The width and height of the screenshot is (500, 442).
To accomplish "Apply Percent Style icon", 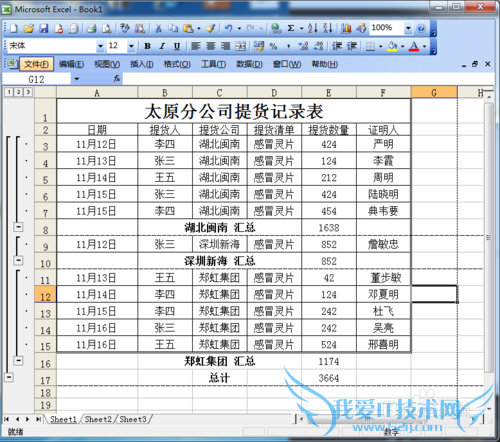I will pos(274,46).
